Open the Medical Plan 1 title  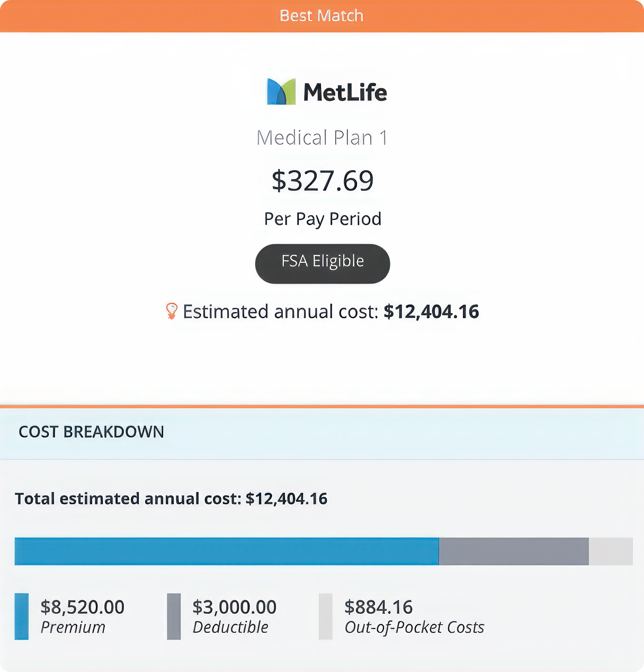coord(322,138)
